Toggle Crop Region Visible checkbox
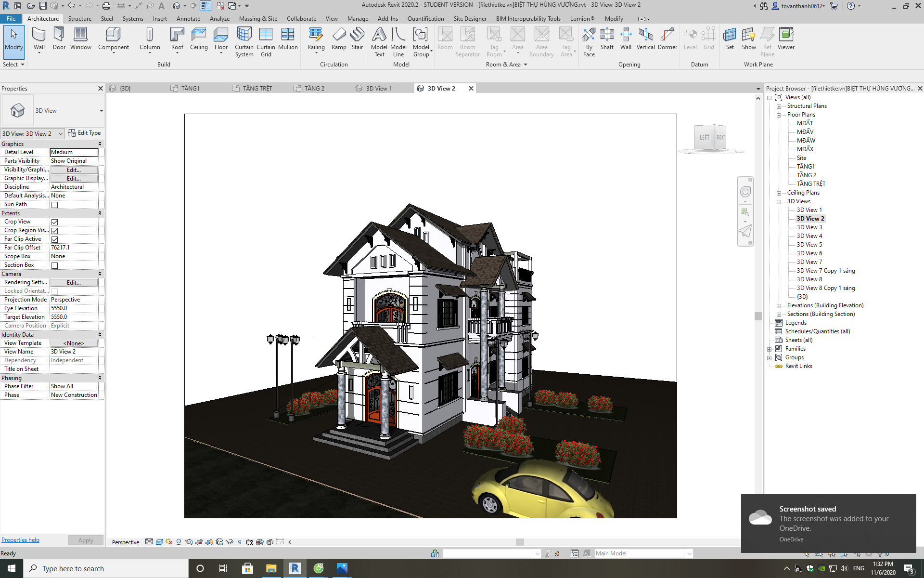Screen dimensions: 924x578 point(54,230)
